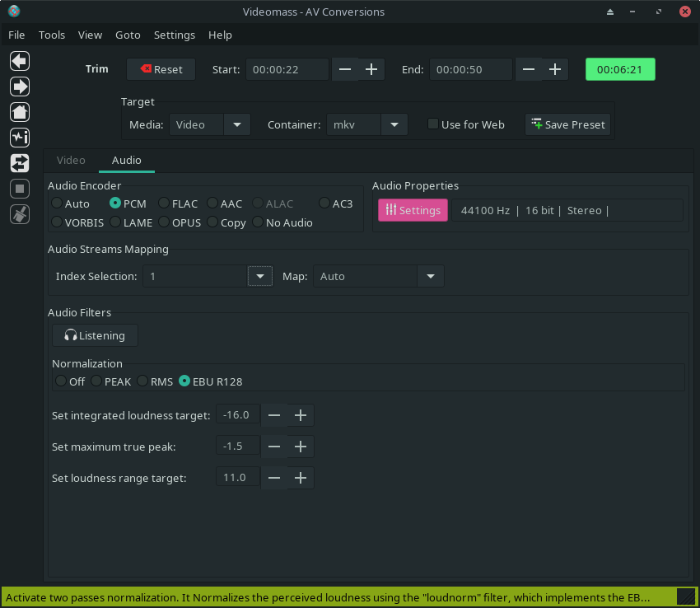Click the trim Start time field
The height and width of the screenshot is (608, 700).
[x=287, y=69]
